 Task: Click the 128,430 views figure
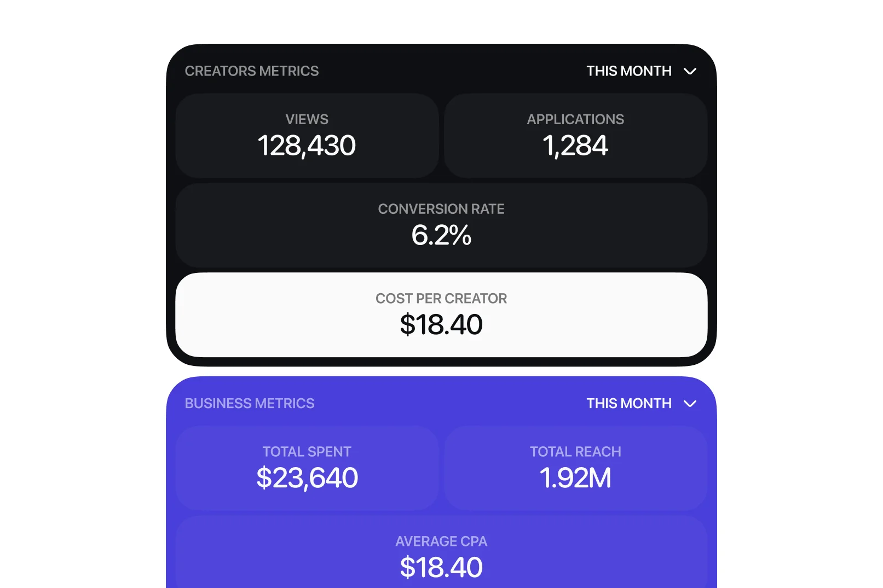[x=307, y=146]
